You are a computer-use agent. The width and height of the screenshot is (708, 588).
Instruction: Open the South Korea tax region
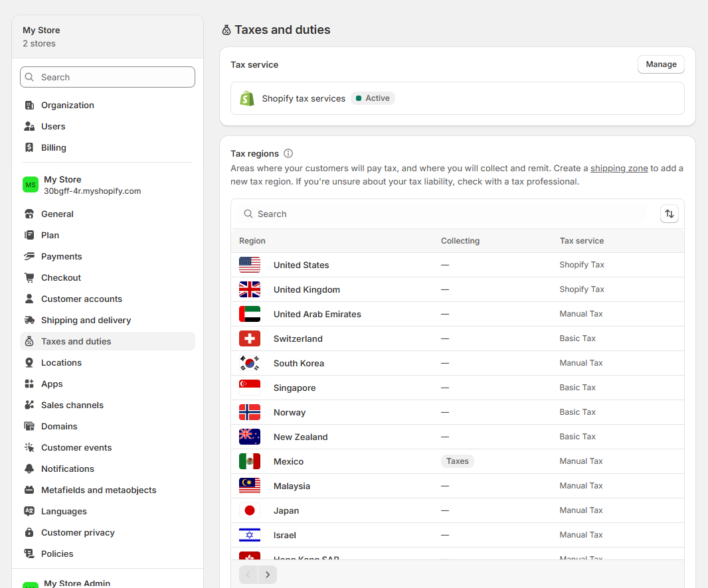458,363
